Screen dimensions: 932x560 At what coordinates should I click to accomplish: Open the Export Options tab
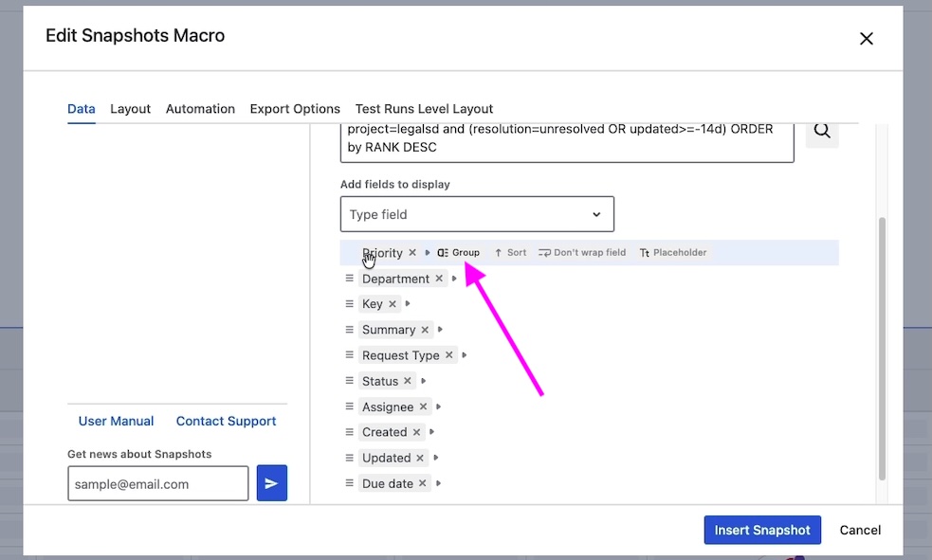coord(295,109)
